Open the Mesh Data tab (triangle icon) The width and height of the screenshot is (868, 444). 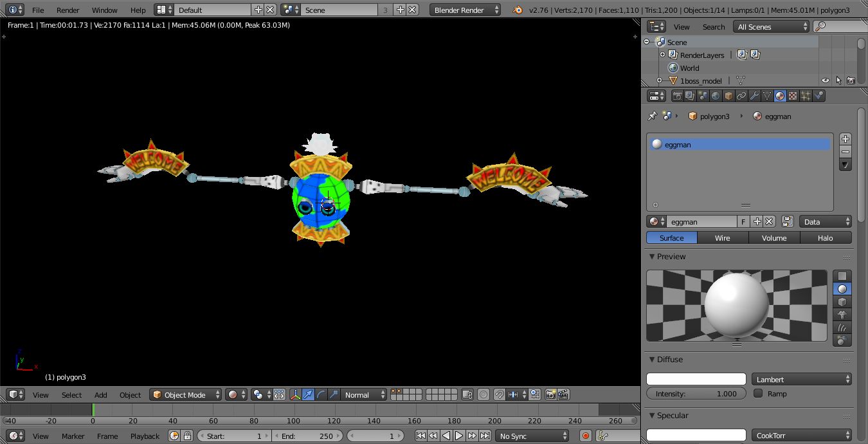[767, 96]
